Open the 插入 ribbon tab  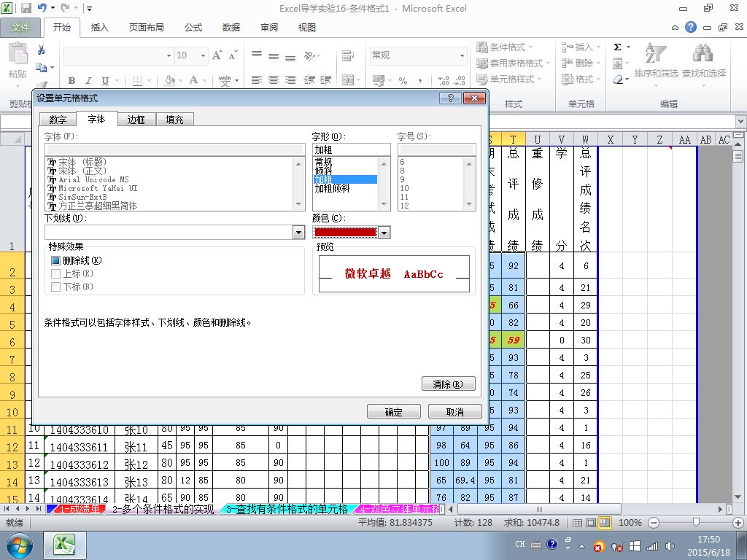[x=99, y=28]
